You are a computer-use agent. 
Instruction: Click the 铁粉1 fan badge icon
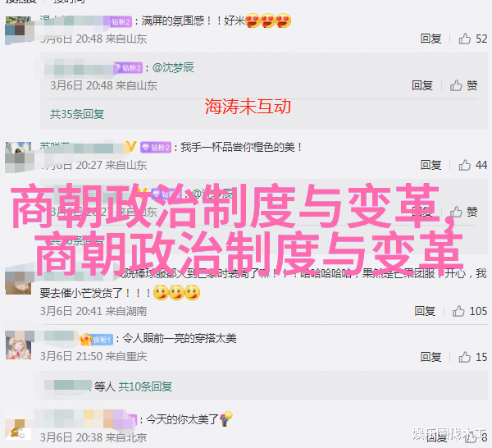tap(97, 340)
